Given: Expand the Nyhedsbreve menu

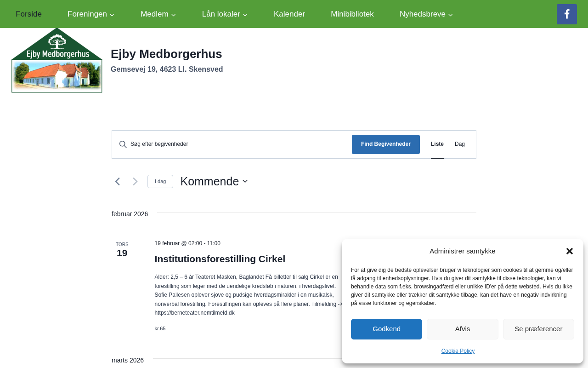Looking at the screenshot, I should coord(426,14).
